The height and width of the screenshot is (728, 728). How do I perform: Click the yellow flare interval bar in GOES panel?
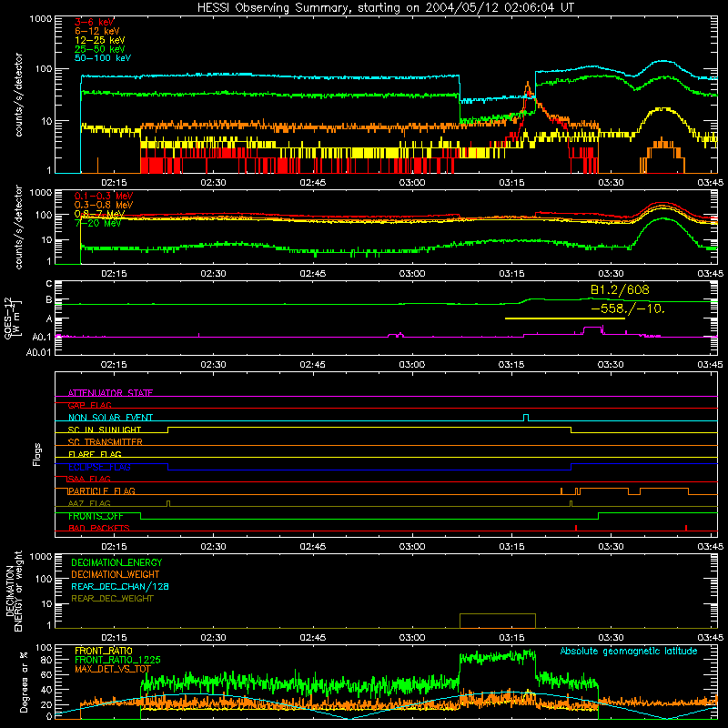point(565,318)
